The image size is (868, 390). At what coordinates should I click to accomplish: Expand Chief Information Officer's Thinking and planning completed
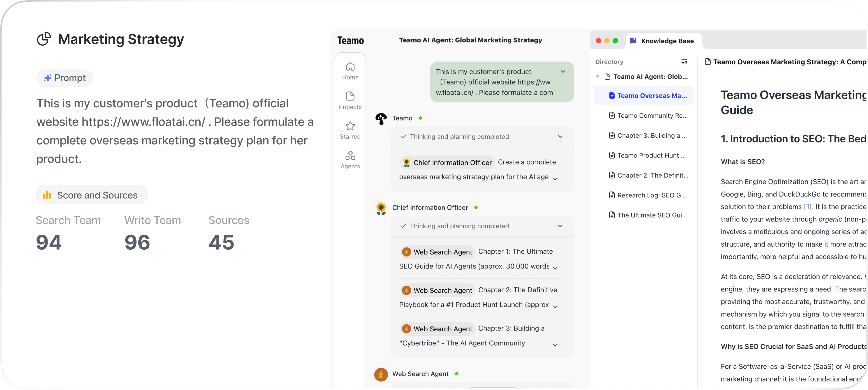[560, 226]
